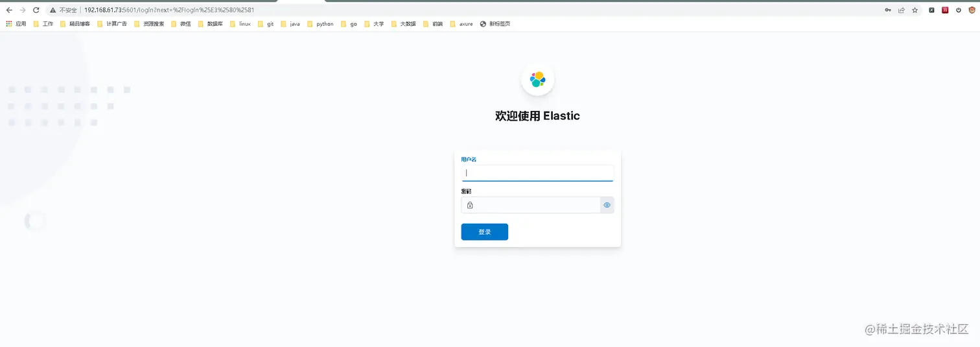Click the lock icon in password field
This screenshot has width=980, height=347.
click(x=470, y=205)
